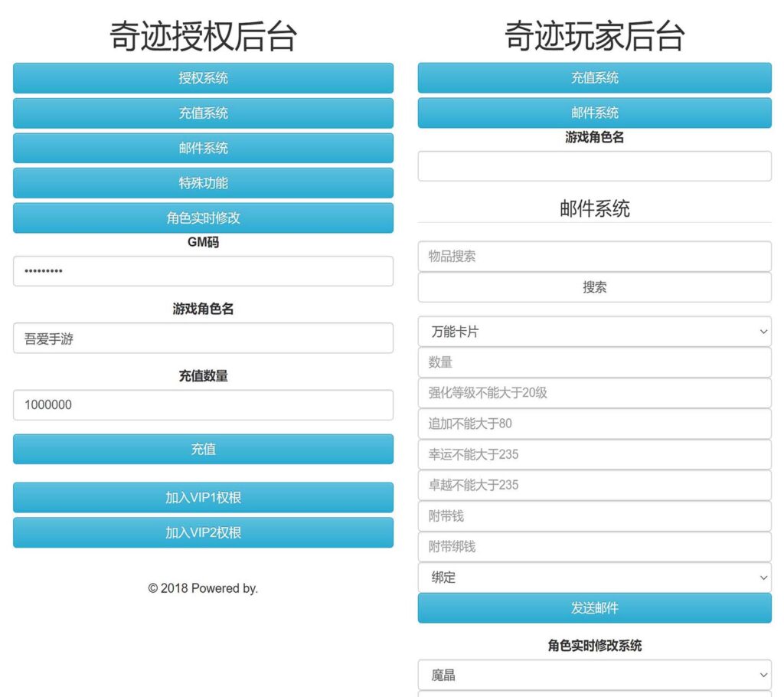The image size is (784, 697).
Task: Open 邮件系统 in the player panel
Action: [594, 113]
